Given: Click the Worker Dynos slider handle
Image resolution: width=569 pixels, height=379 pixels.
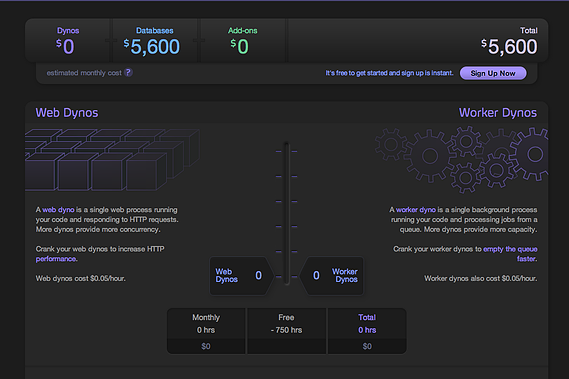Looking at the screenshot, I should pos(332,276).
